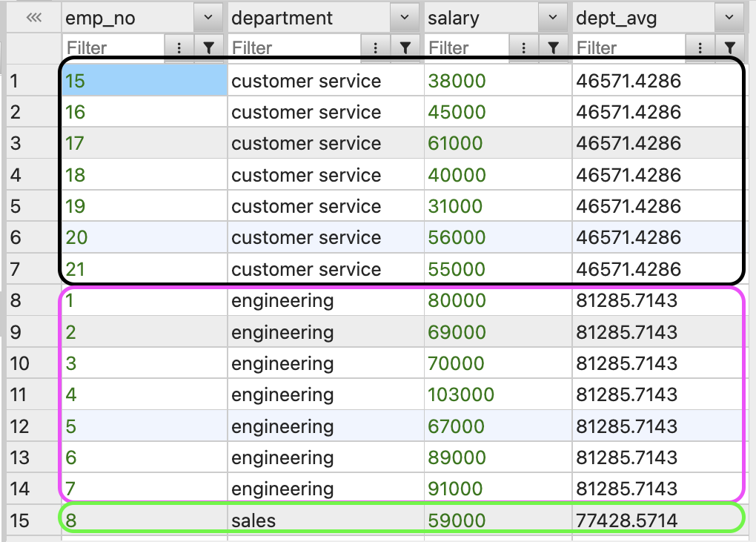Select emp_no cell 18
This screenshot has height=542, width=756.
(145, 174)
